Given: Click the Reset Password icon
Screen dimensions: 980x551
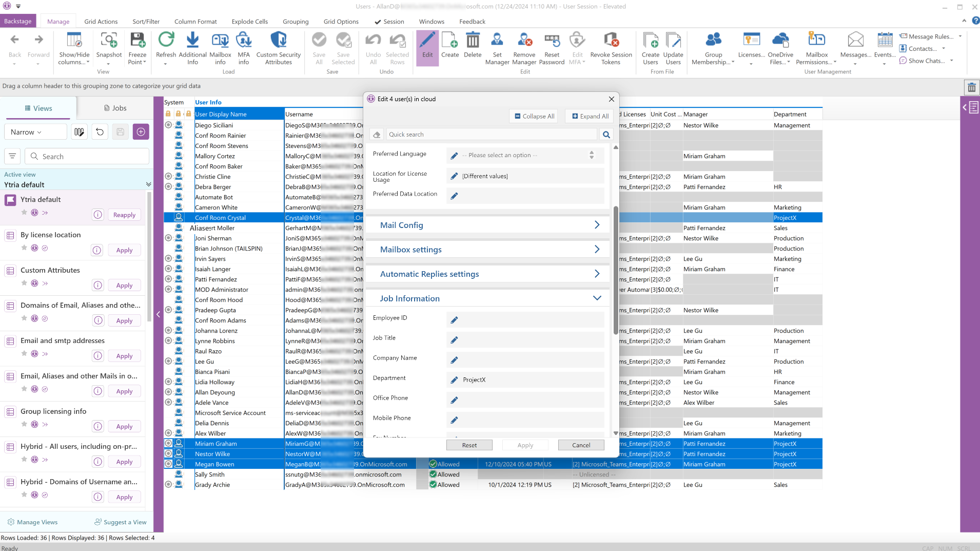Looking at the screenshot, I should coord(552,40).
